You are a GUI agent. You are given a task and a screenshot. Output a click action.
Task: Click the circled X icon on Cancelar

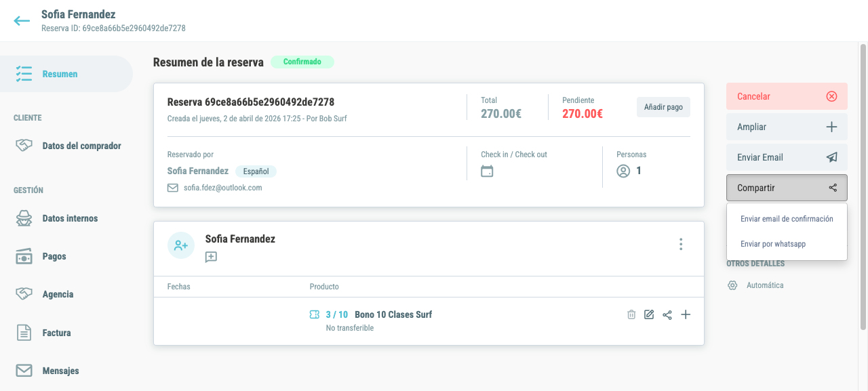[832, 96]
